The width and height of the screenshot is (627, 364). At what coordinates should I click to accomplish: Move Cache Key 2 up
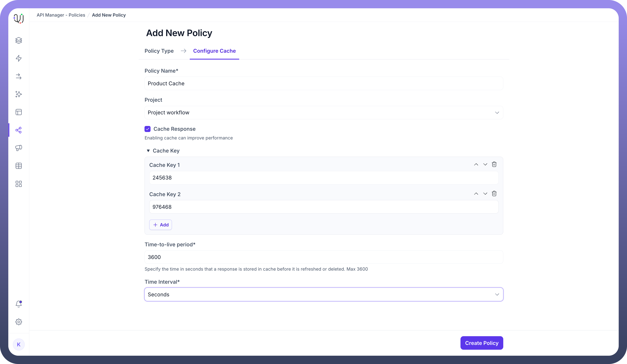point(476,194)
